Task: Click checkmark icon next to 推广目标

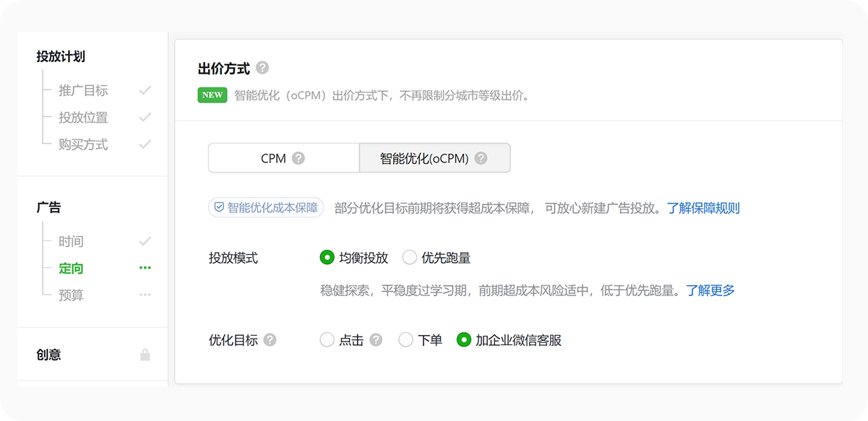Action: tap(145, 90)
